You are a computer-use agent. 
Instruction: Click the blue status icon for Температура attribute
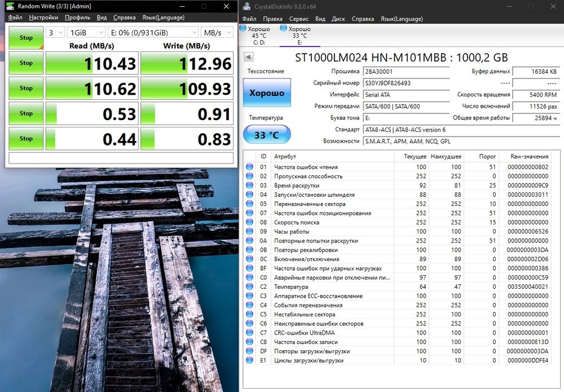249,287
